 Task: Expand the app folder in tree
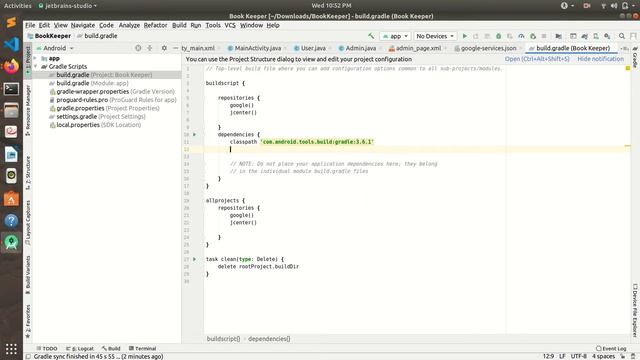coord(36,58)
